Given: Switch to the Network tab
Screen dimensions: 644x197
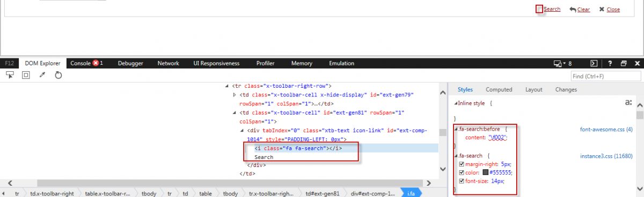Looking at the screenshot, I should (168, 63).
